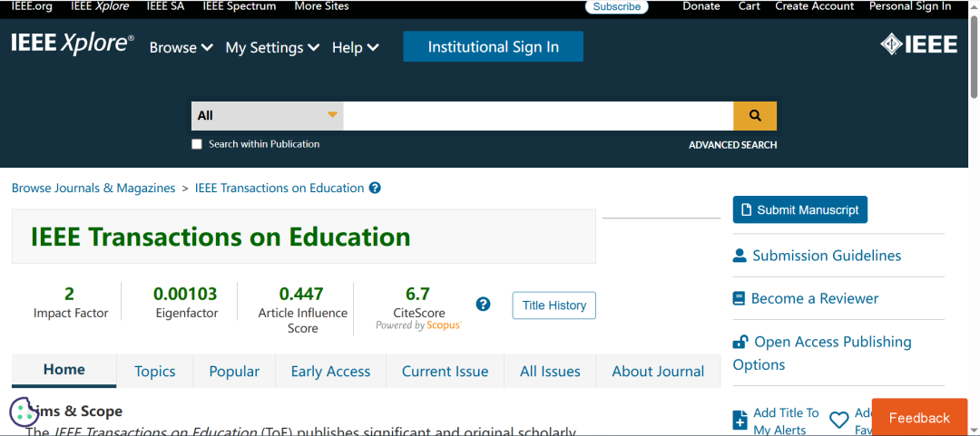Click the Personal Sign In link
Screen dimensions: 980x436
click(910, 6)
